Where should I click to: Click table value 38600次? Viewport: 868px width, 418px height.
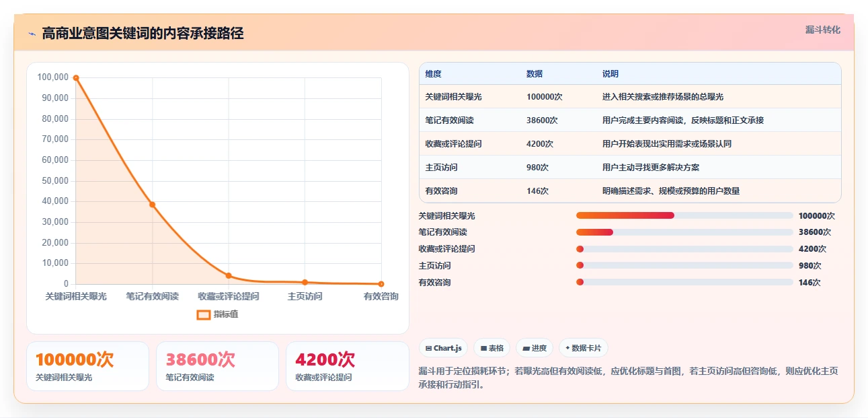coord(542,120)
